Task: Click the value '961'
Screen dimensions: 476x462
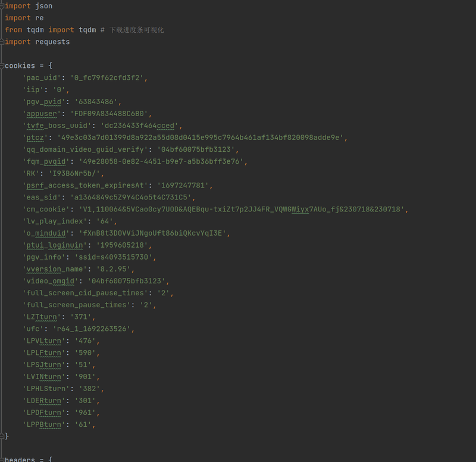Action: [85, 413]
